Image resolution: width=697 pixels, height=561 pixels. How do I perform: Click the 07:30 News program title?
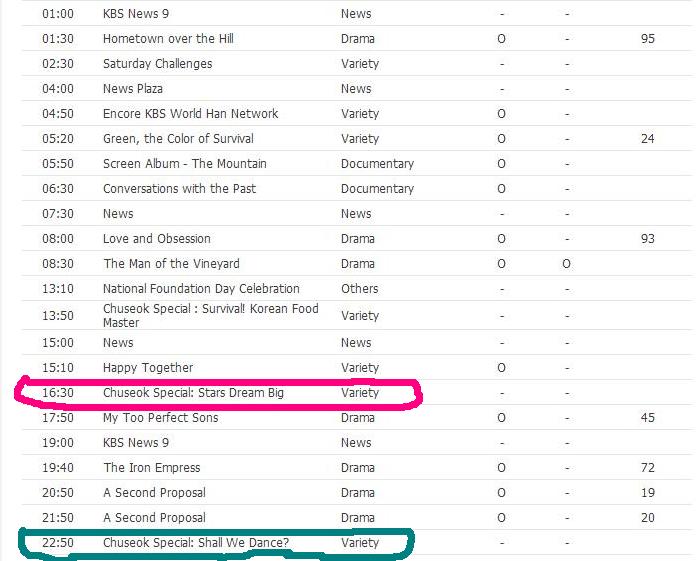[118, 214]
